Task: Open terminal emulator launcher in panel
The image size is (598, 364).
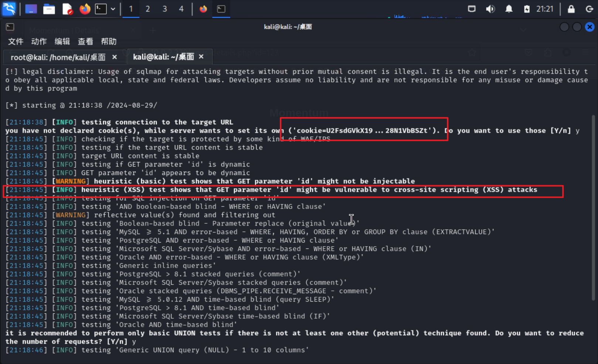Action: click(101, 9)
